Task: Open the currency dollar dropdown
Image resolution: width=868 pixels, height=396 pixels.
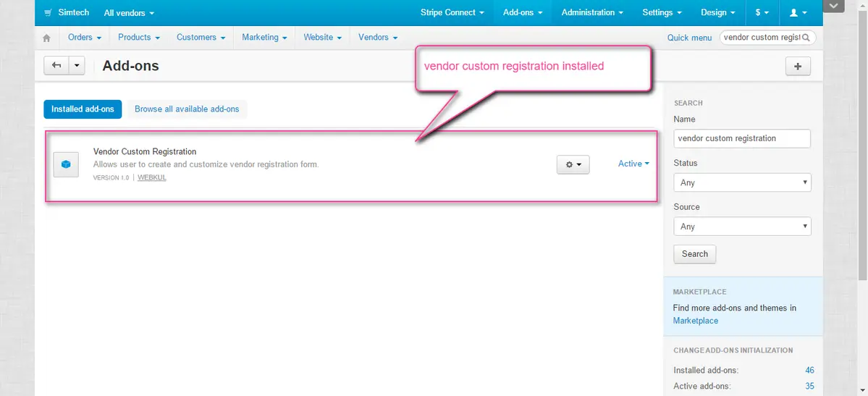Action: click(x=762, y=13)
